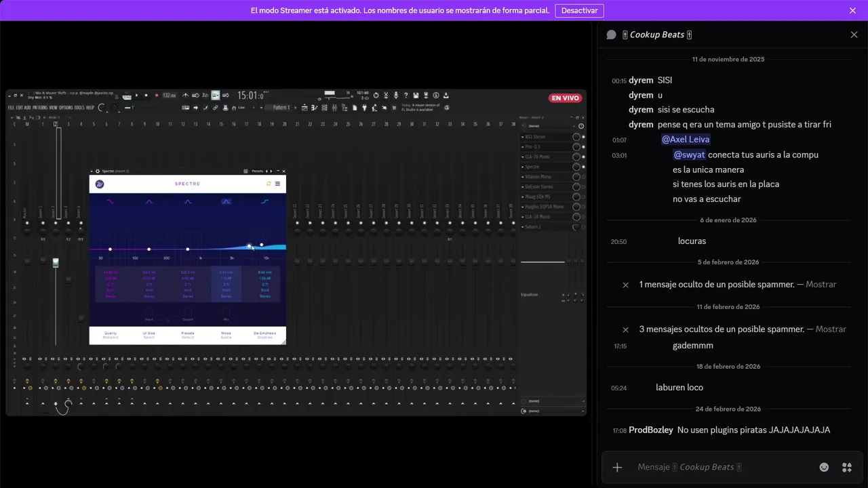This screenshot has width=868, height=488.
Task: Click Presets button in Spectre title bar
Action: (x=258, y=171)
